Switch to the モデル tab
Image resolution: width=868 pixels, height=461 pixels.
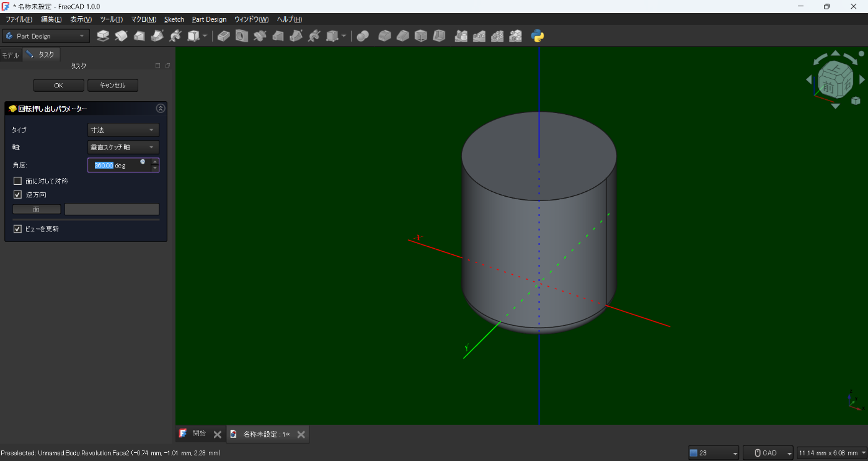[x=11, y=55]
